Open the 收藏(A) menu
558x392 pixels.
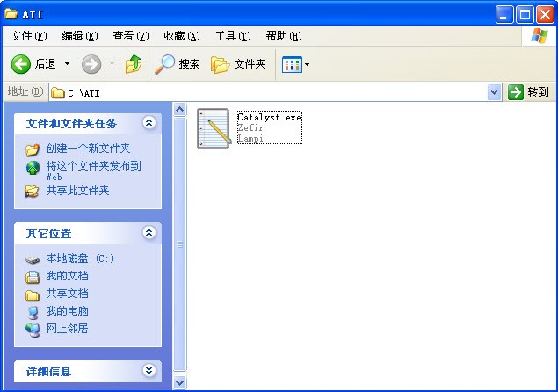(182, 36)
